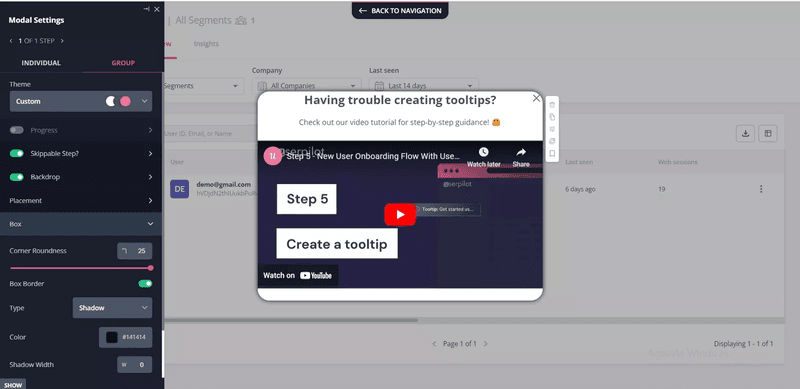Pick border color swatch #141414
This screenshot has width=800, height=389.
coord(112,337)
